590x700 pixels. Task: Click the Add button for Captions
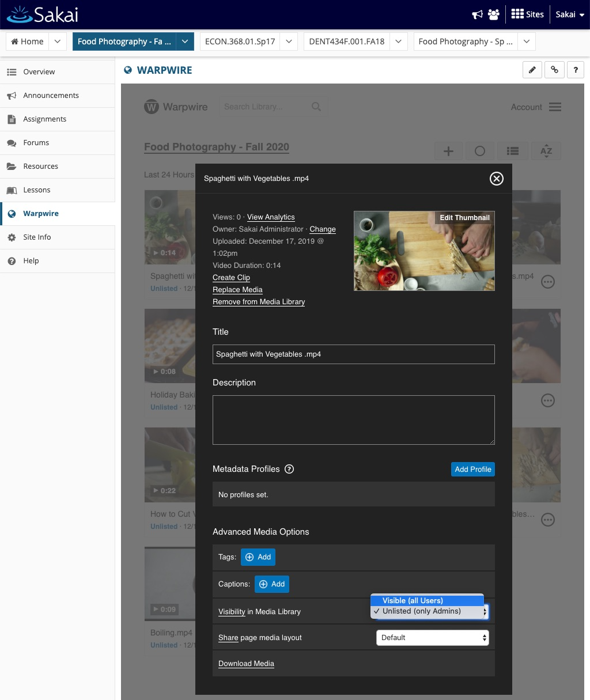click(x=272, y=584)
